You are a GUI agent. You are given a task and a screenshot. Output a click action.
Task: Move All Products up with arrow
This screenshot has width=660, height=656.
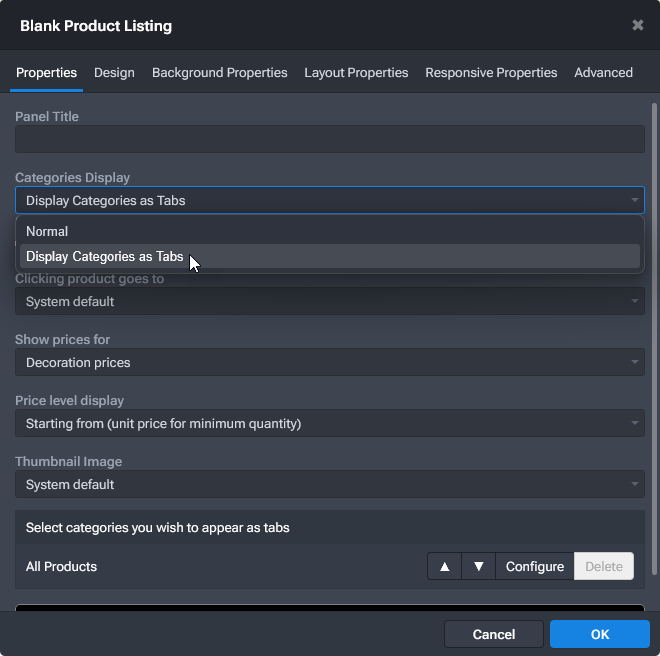click(x=444, y=566)
